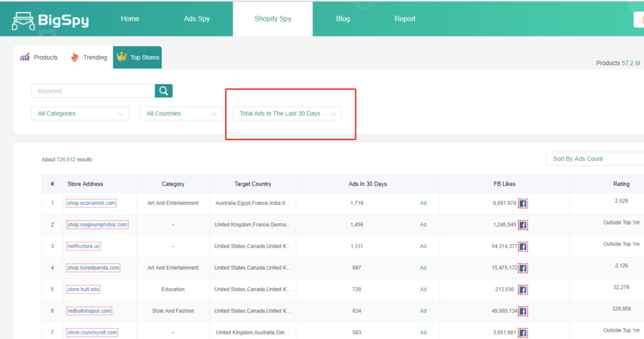Open netflixstore.us store link

point(84,246)
